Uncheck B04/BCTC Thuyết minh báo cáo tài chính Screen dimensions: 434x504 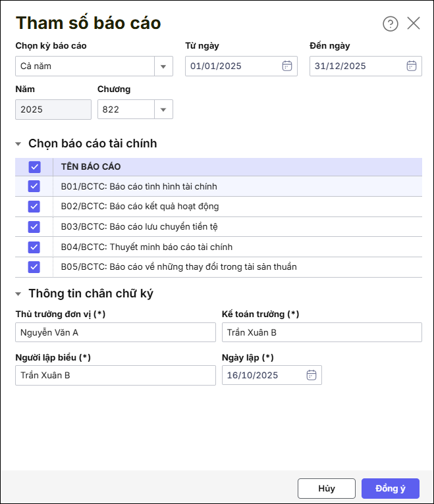click(x=34, y=247)
